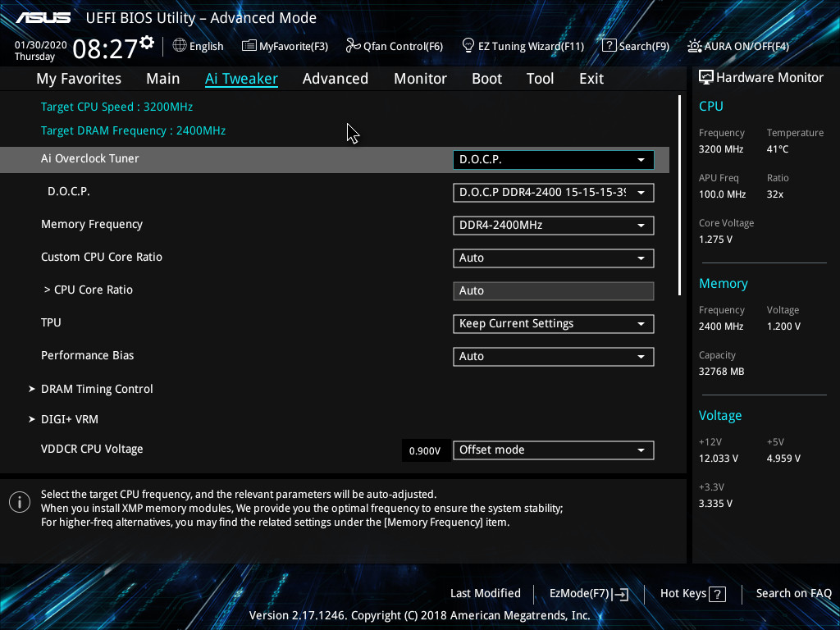The image size is (840, 630).
Task: Click the EZ Tuning Wizard(F11) label
Action: [531, 46]
